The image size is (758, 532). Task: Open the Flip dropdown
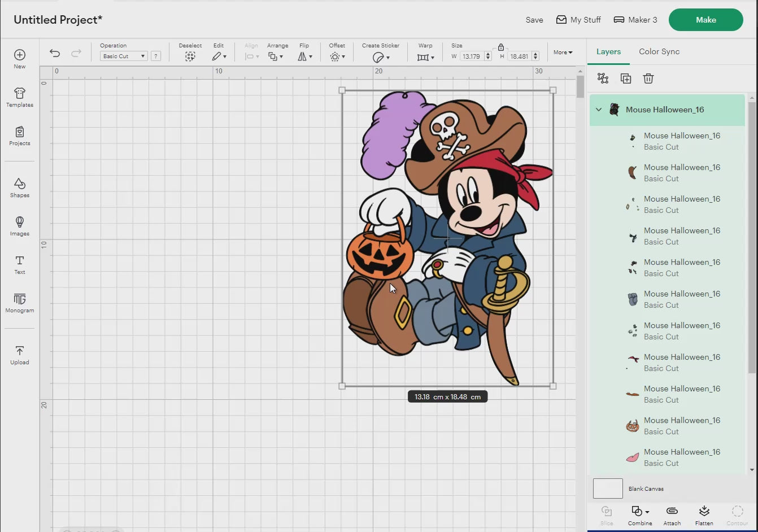click(305, 56)
